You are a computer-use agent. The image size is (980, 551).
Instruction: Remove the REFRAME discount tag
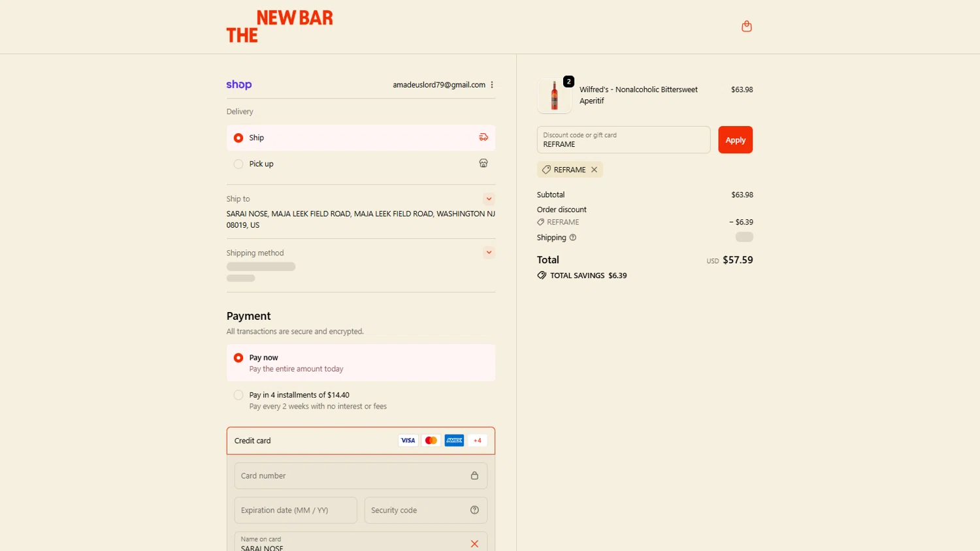coord(594,170)
